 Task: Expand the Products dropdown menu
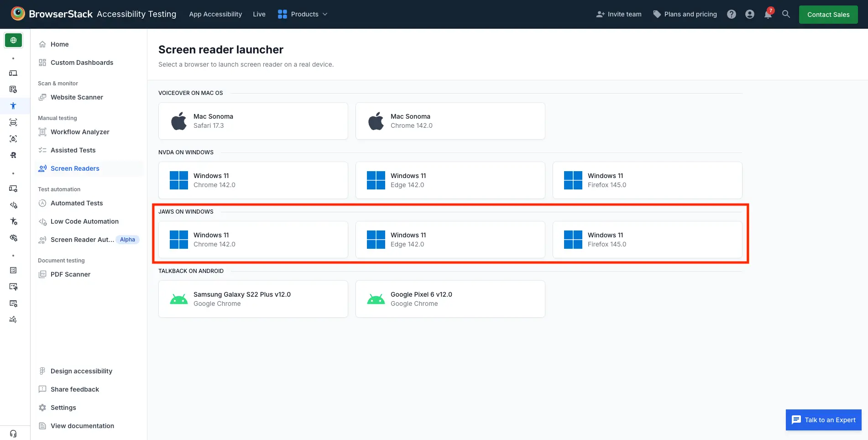[303, 14]
